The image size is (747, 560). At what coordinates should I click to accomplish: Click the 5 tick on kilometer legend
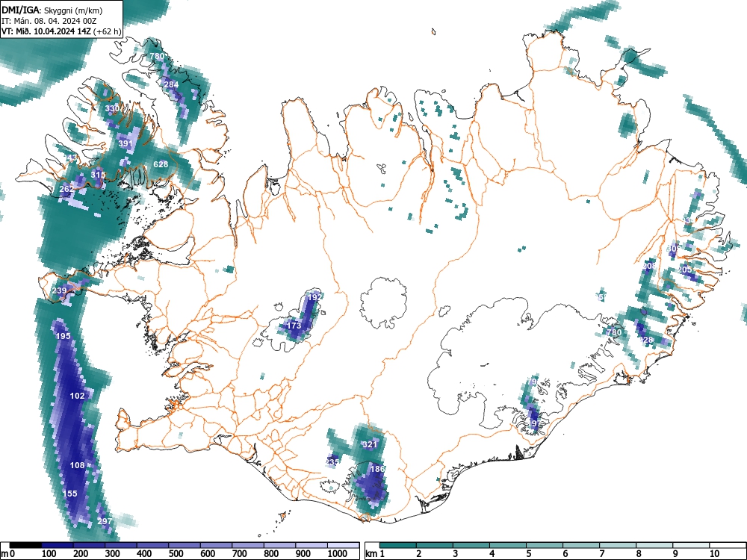529,554
